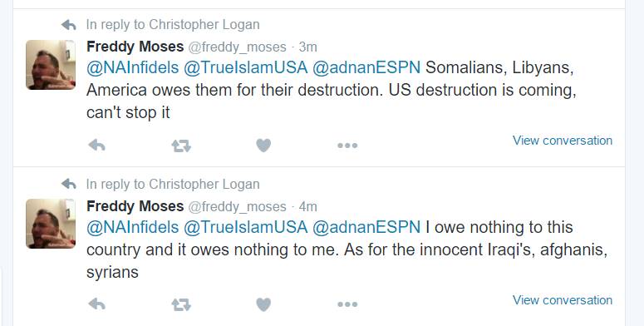Click the 4m timestamp of second tweet
This screenshot has height=326, width=644.
coord(308,206)
